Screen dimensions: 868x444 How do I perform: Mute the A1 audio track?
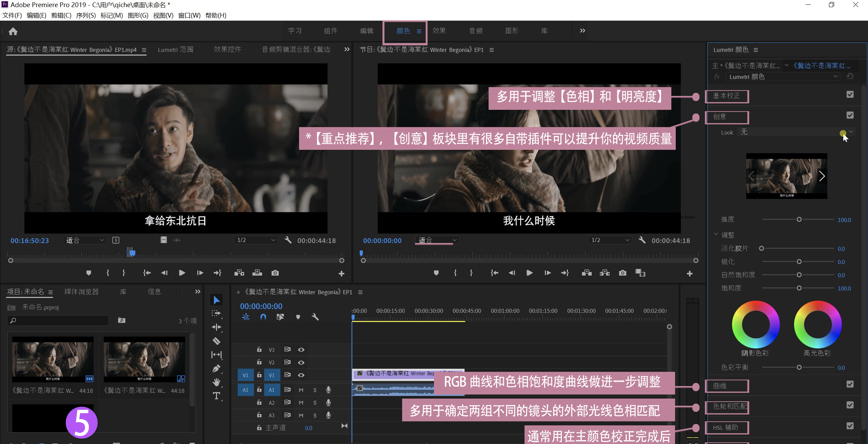click(301, 390)
